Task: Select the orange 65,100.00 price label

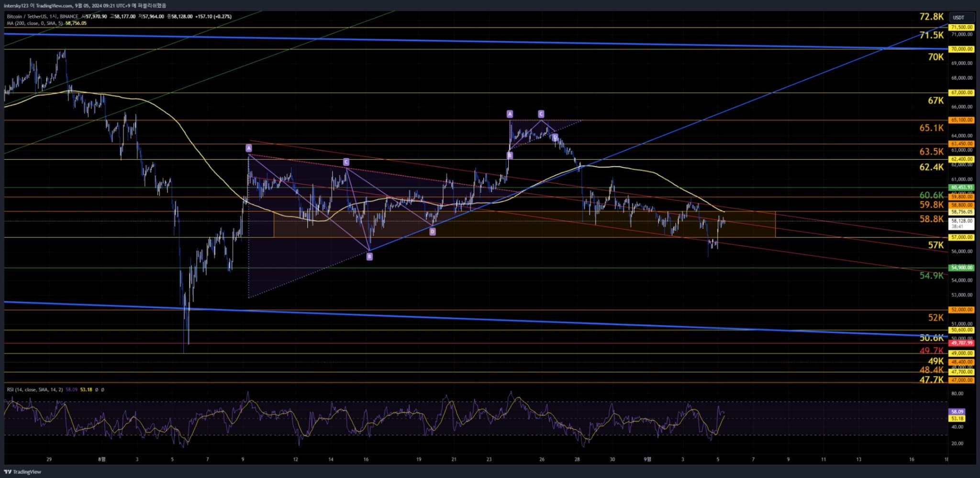Action: 962,120
